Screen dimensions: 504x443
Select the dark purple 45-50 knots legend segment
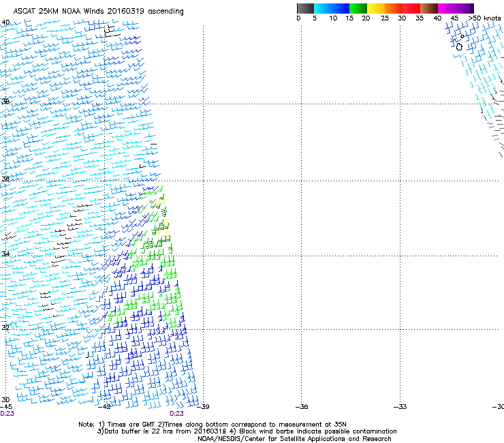464,8
